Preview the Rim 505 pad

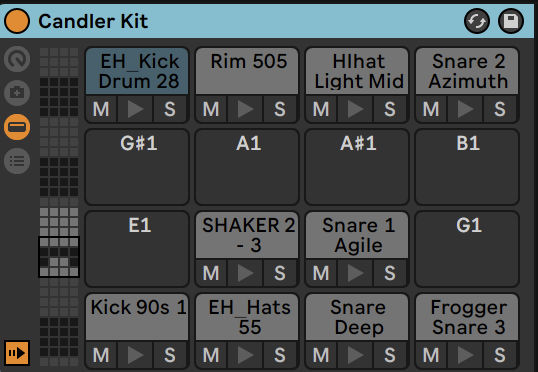(245, 109)
